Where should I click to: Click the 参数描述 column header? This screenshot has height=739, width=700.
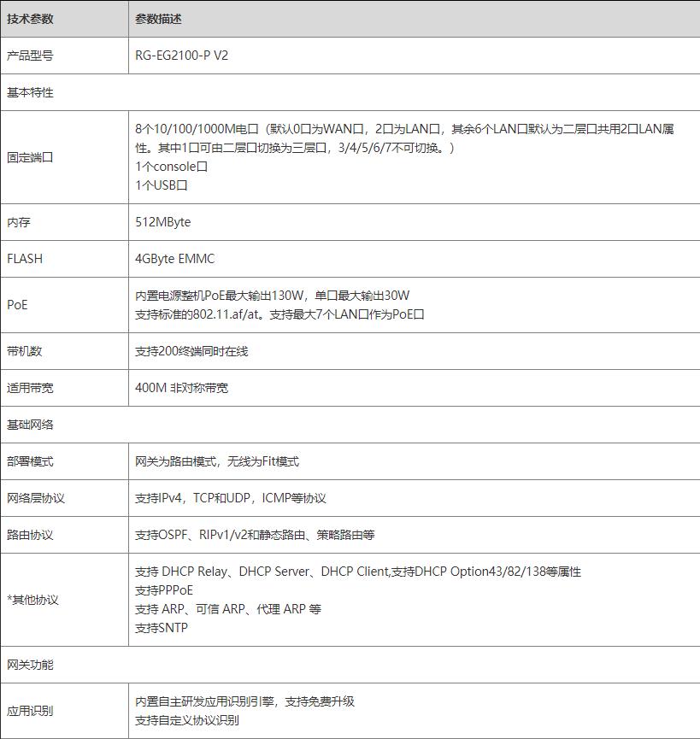(158, 19)
